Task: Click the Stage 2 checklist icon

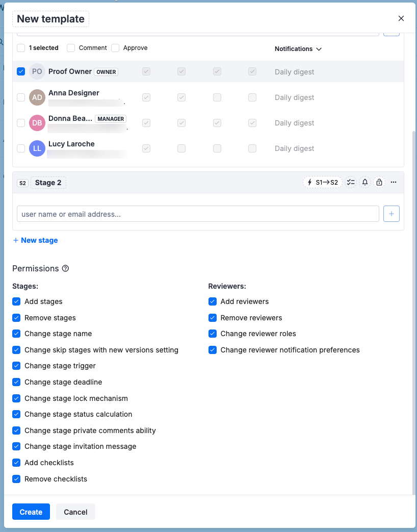Action: 351,182
